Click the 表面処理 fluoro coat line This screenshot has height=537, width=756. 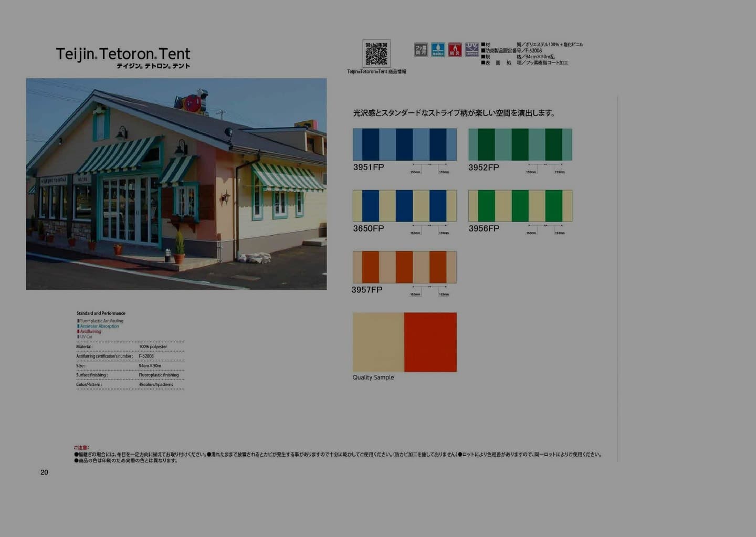pyautogui.click(x=524, y=62)
